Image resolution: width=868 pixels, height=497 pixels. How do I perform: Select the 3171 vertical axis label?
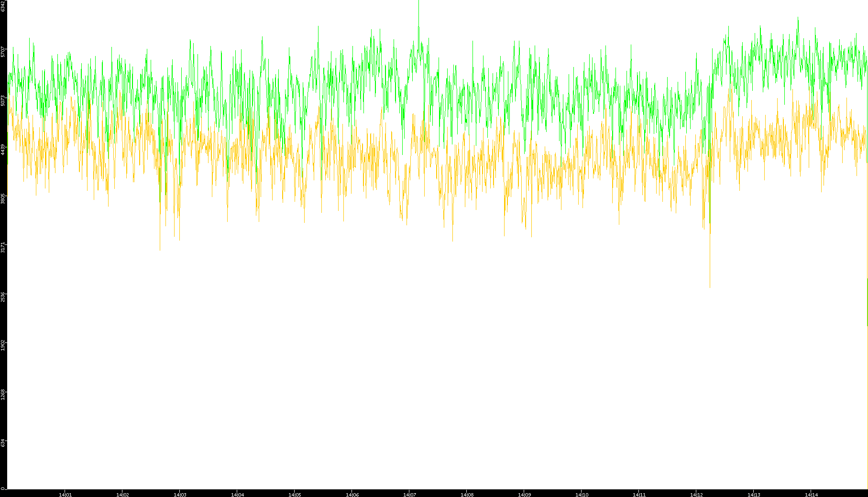(3, 247)
